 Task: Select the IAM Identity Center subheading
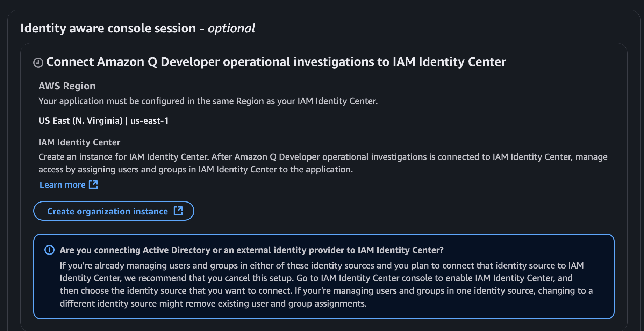coord(79,142)
